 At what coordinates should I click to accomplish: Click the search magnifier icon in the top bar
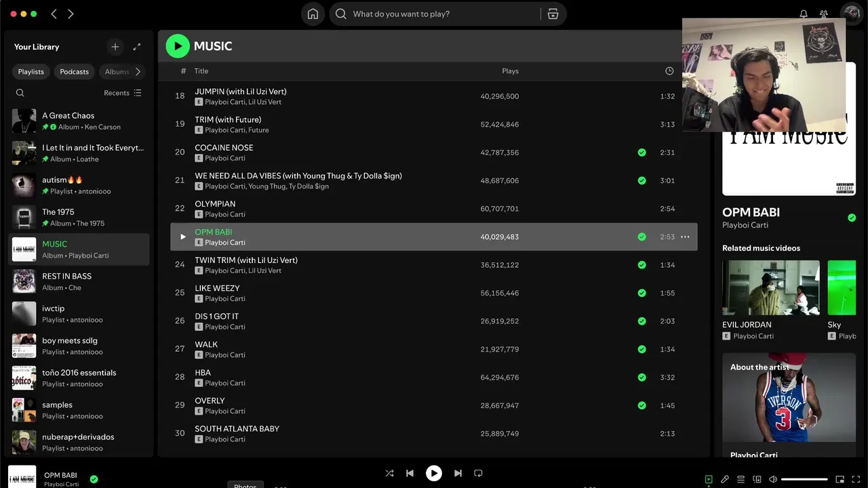[341, 14]
